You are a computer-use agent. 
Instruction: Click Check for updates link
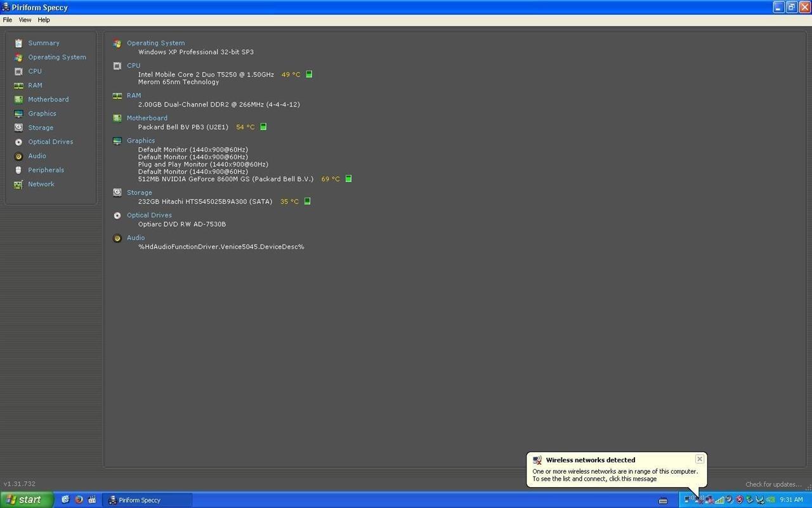tap(773, 485)
